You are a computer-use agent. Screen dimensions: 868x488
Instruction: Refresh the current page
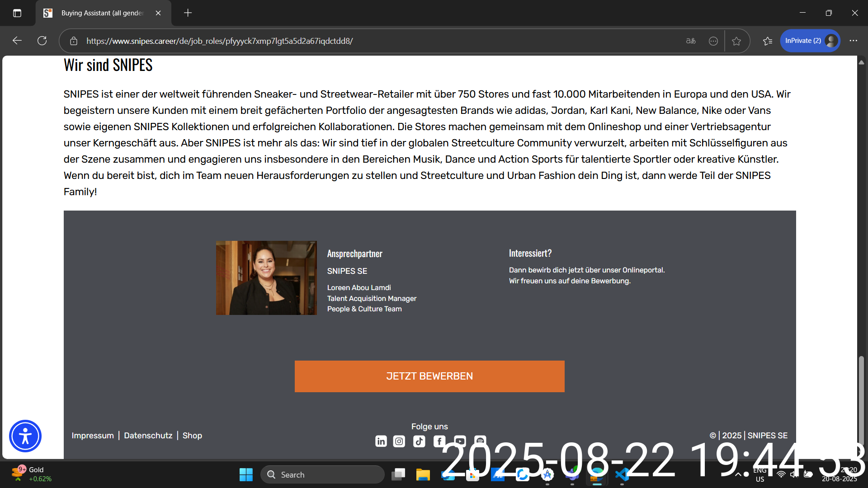(x=42, y=41)
